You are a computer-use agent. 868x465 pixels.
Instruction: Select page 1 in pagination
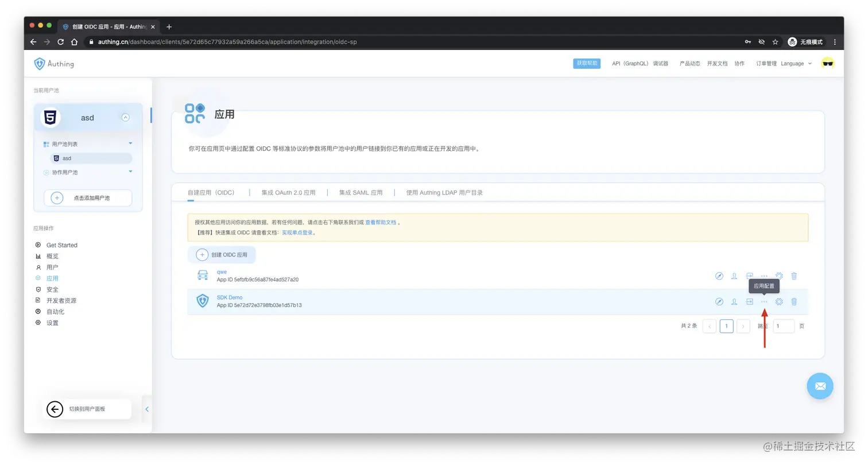[726, 326]
